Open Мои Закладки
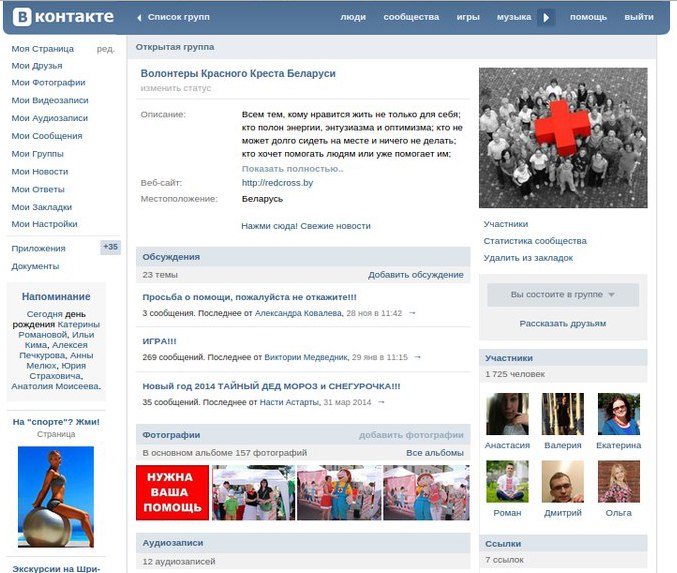The image size is (677, 573). pos(41,207)
